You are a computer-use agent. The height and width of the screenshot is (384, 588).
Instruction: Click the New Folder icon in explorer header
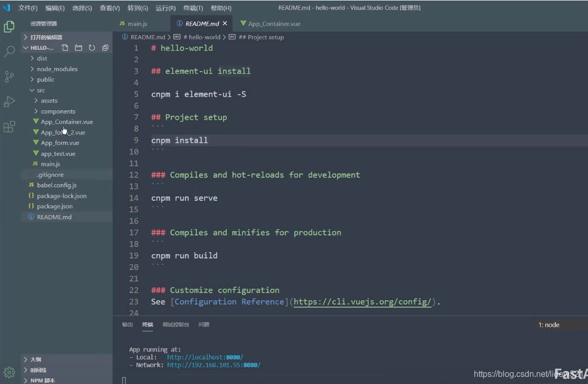79,48
